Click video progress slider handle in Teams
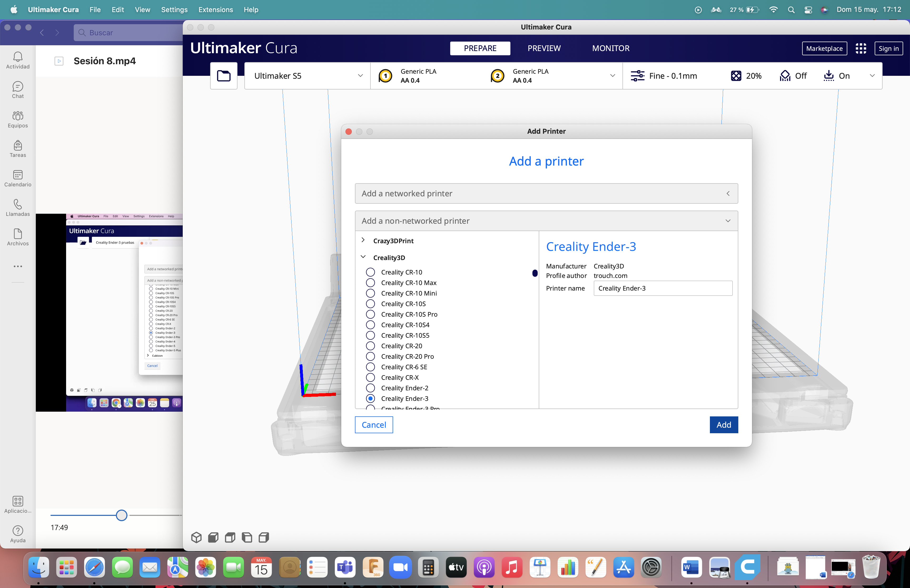Image resolution: width=910 pixels, height=588 pixels. (121, 515)
